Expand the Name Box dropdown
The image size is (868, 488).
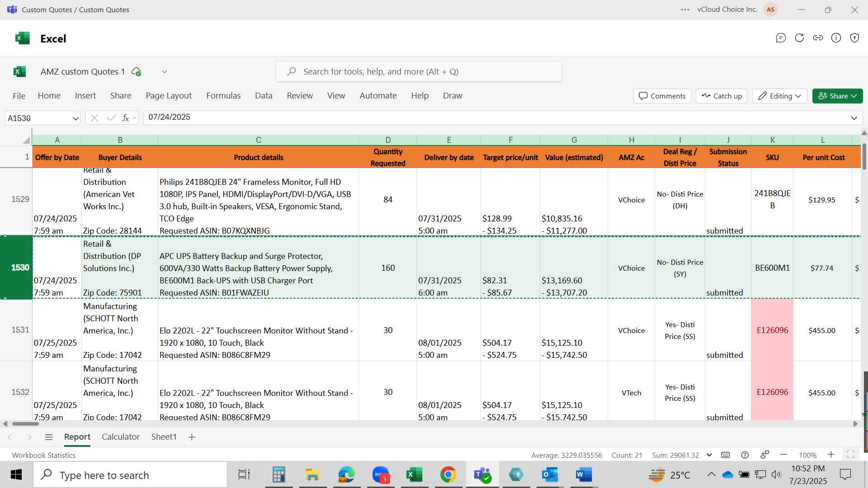[75, 118]
